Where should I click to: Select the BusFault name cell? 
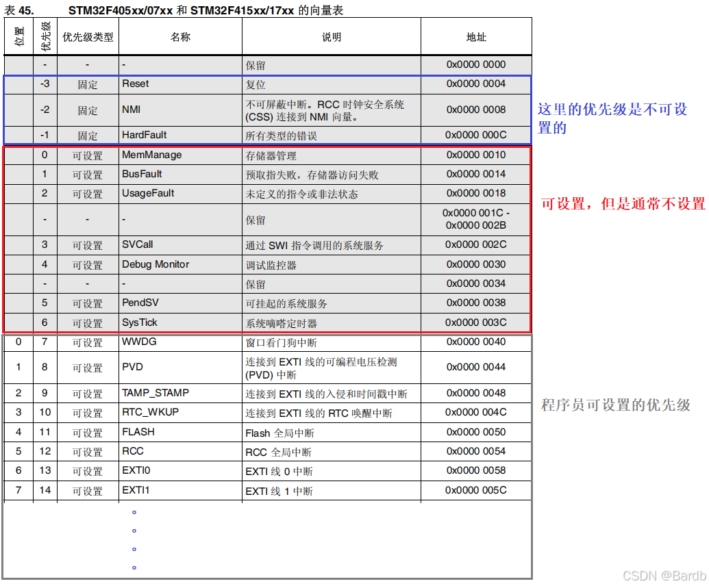tap(180, 174)
